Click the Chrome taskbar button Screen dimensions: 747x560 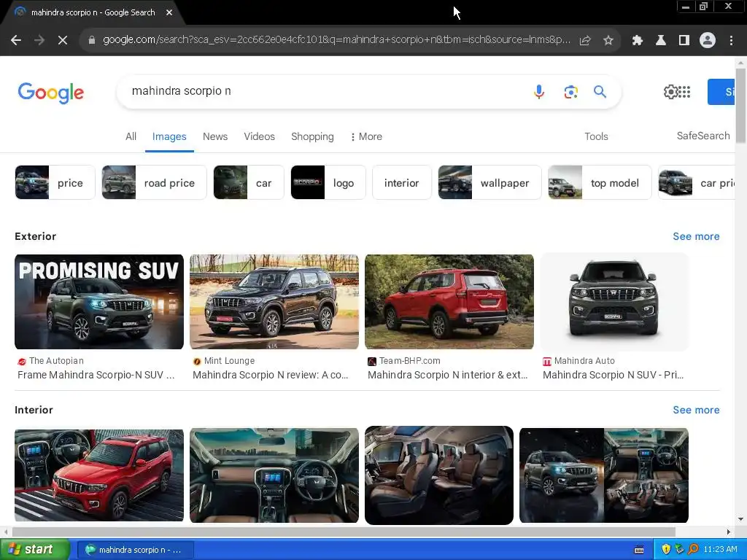tap(136, 550)
